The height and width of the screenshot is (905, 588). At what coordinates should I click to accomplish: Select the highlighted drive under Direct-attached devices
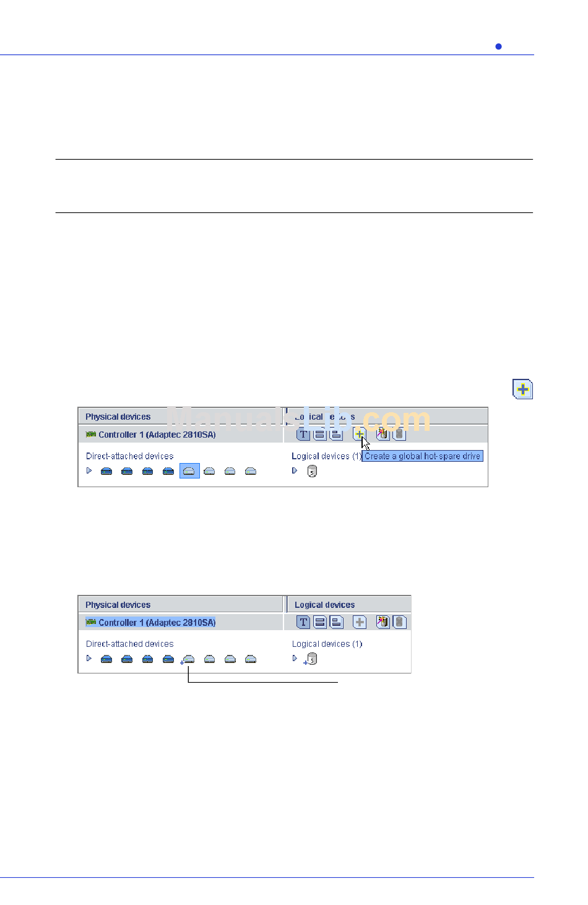point(189,471)
